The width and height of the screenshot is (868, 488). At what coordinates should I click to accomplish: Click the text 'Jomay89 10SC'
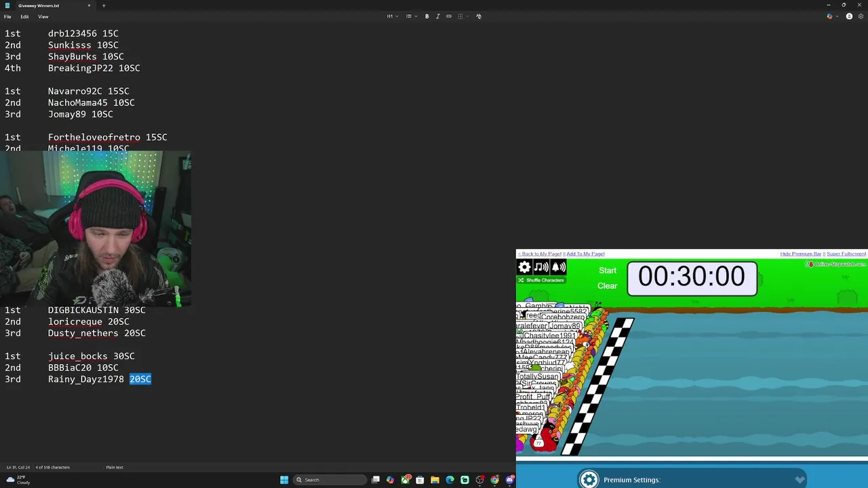point(81,114)
